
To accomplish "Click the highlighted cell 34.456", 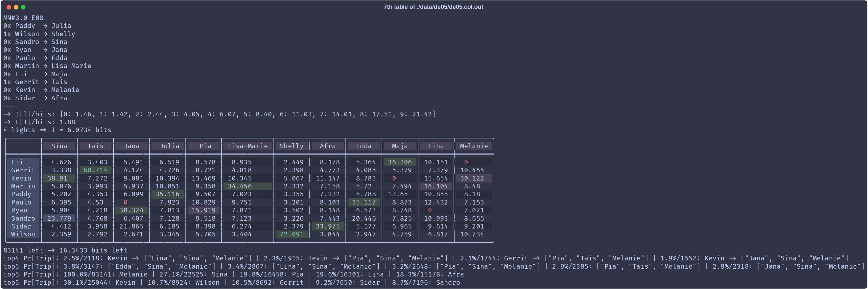I will pos(248,186).
